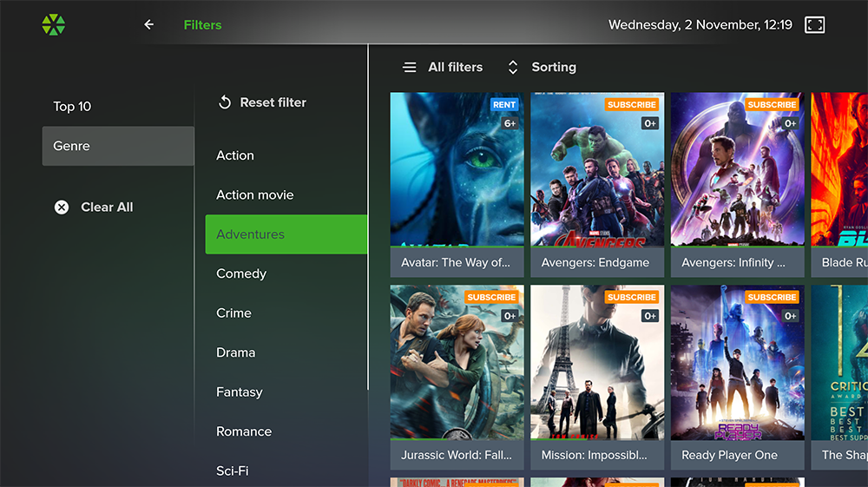Click the "Avengers: Endgame" title caption
868x487 pixels.
pyautogui.click(x=595, y=262)
